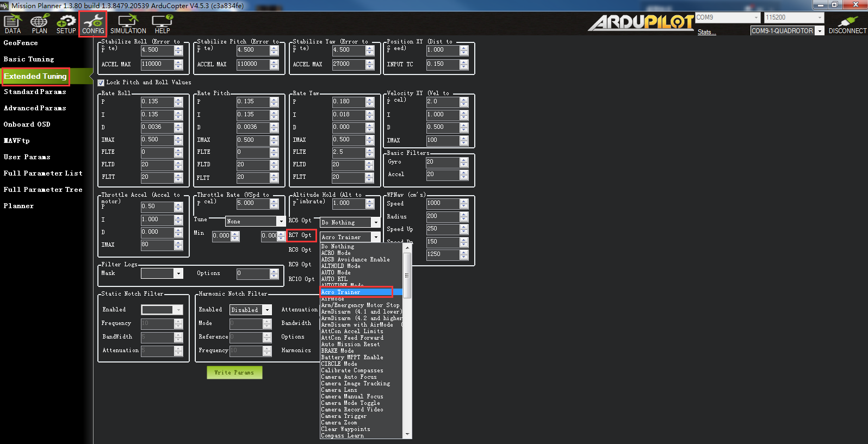Open the HELP monitor icon
The width and height of the screenshot is (868, 444).
162,24
